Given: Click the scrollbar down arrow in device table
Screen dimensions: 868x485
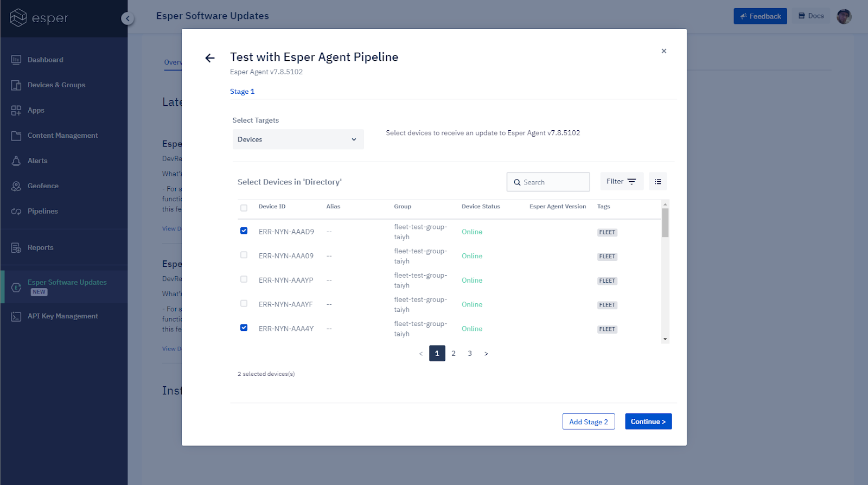Looking at the screenshot, I should click(x=665, y=340).
